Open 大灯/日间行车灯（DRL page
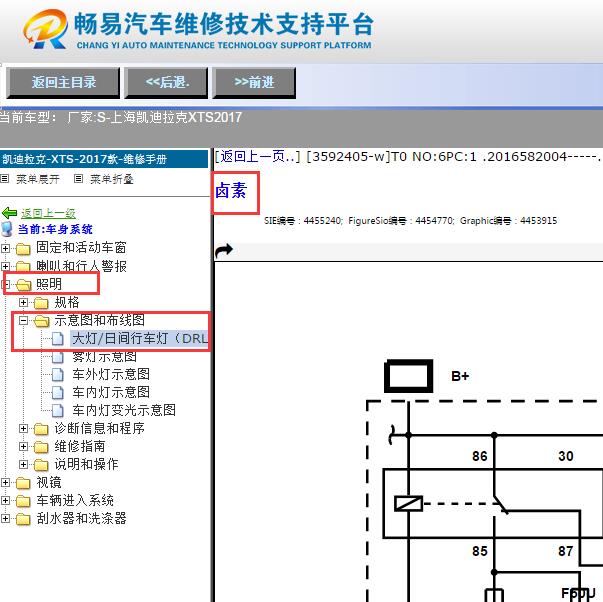This screenshot has width=603, height=602. click(x=140, y=339)
